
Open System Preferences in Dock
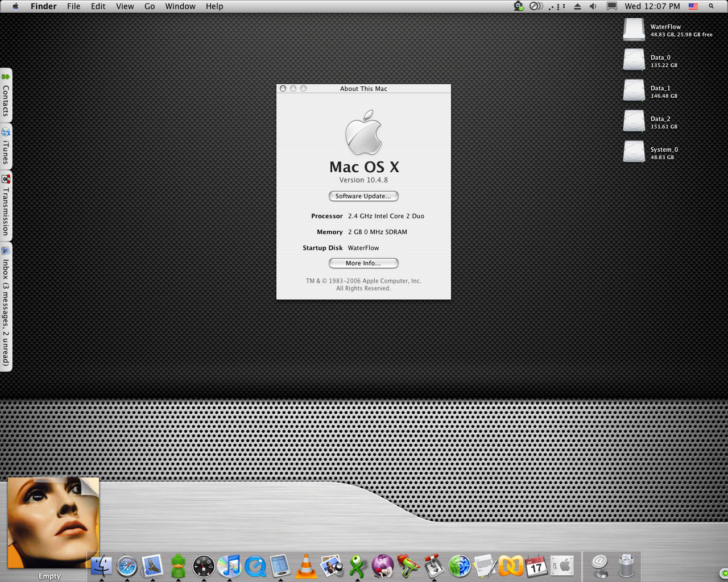point(562,566)
